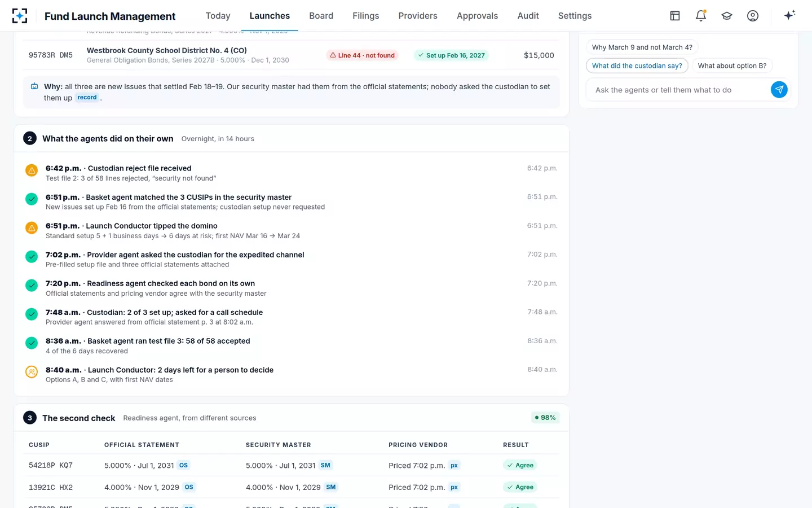Click the check icon for test file 3 accepted
Screen dimensions: 812x508
tap(32, 343)
